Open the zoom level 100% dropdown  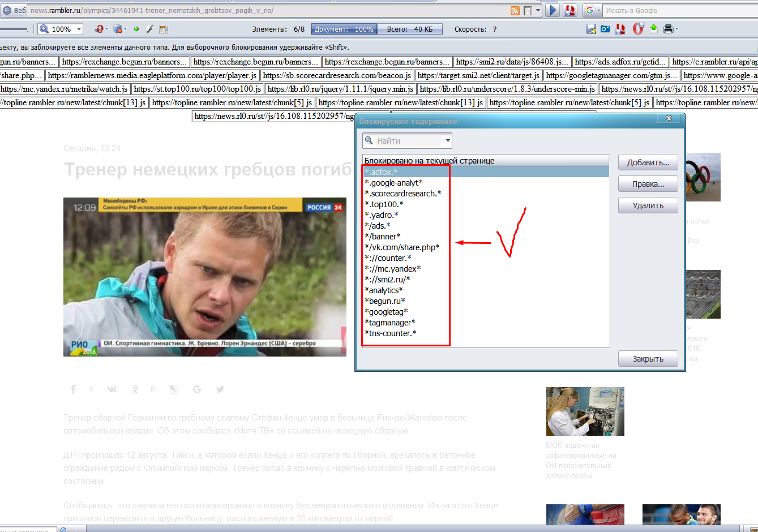click(x=79, y=29)
